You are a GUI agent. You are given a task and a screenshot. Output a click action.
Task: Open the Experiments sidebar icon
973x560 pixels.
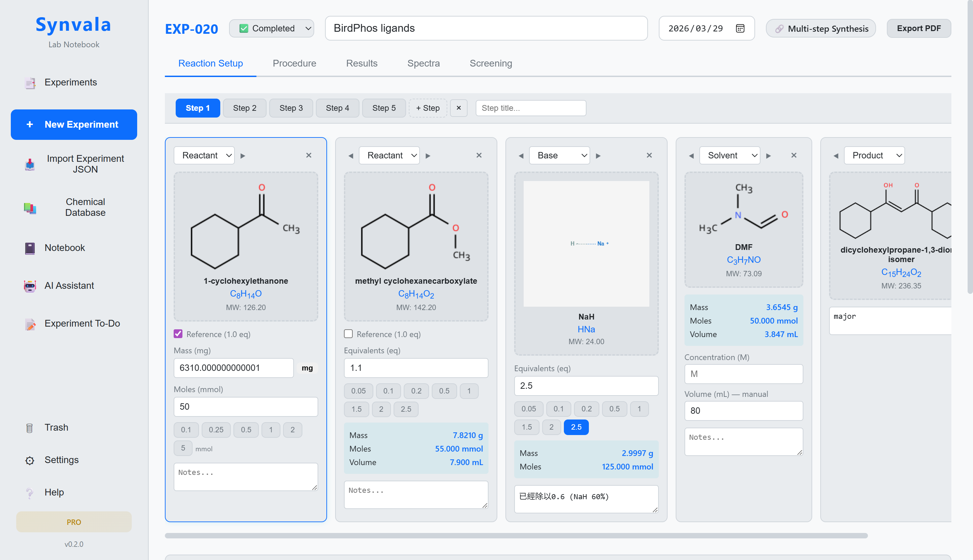(30, 83)
